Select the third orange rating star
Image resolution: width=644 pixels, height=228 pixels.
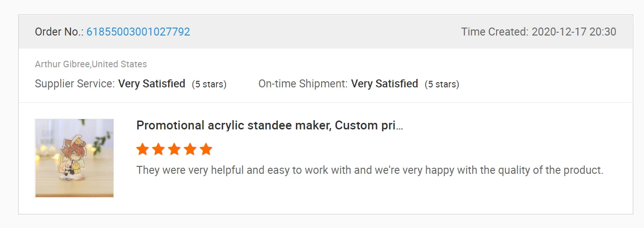pyautogui.click(x=174, y=150)
